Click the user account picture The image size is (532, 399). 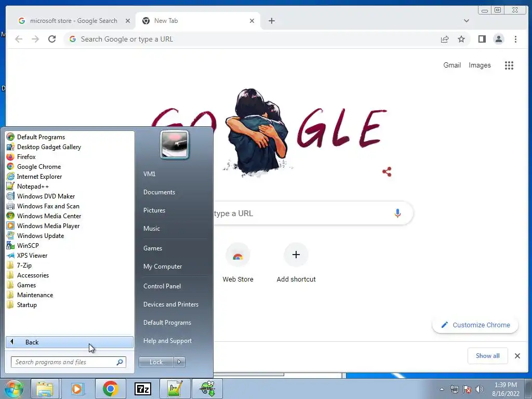(175, 144)
